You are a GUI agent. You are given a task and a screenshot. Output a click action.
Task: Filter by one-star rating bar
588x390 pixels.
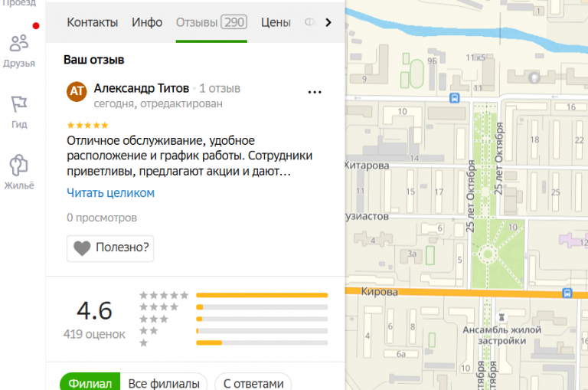[262, 342]
